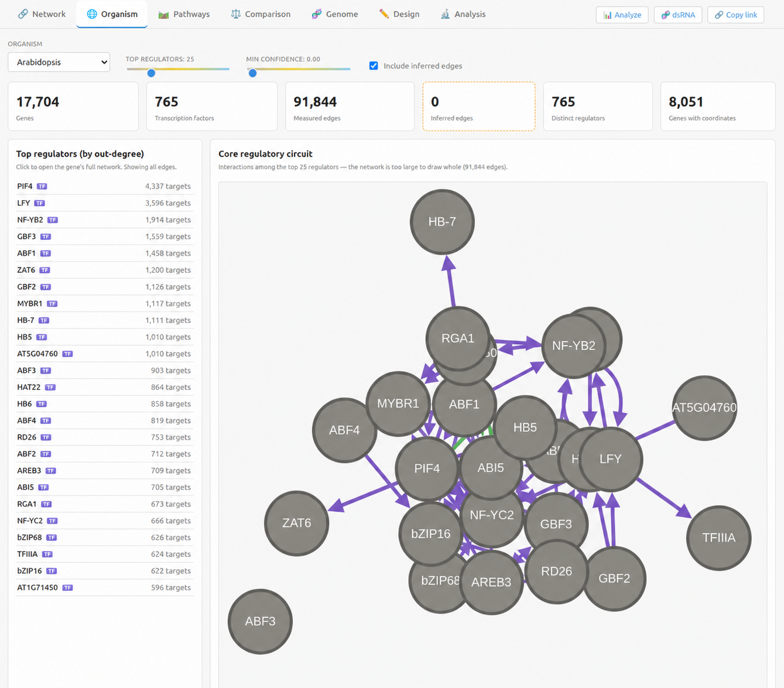Open the Network tab
The height and width of the screenshot is (688, 784).
[42, 14]
